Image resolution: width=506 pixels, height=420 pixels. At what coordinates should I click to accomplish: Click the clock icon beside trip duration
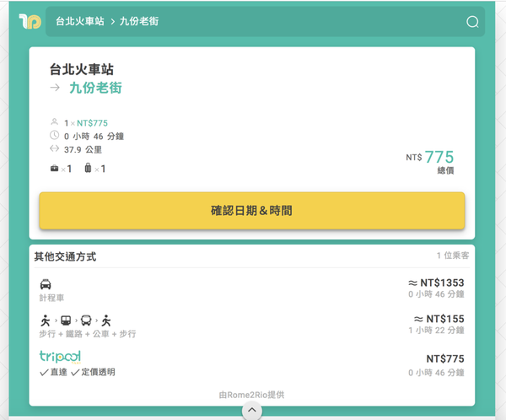55,136
